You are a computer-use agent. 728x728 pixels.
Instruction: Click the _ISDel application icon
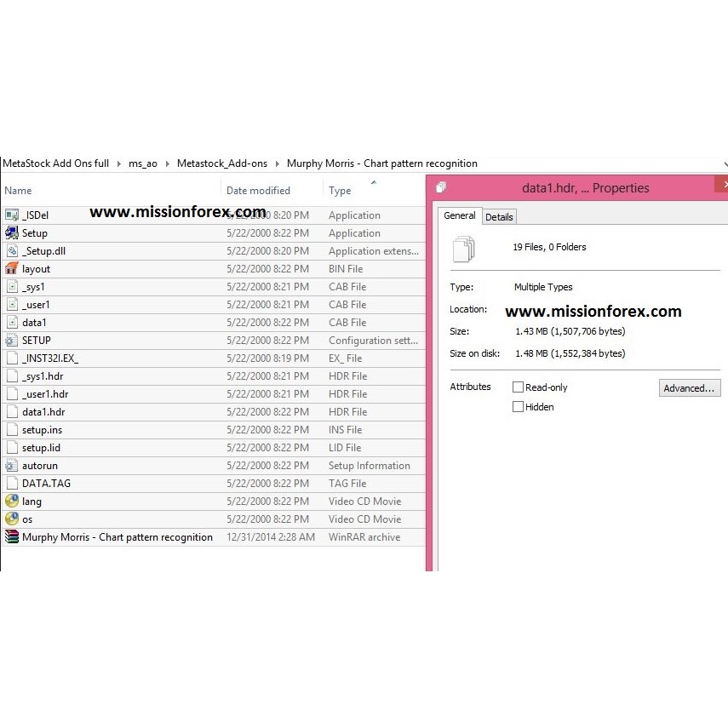12,215
